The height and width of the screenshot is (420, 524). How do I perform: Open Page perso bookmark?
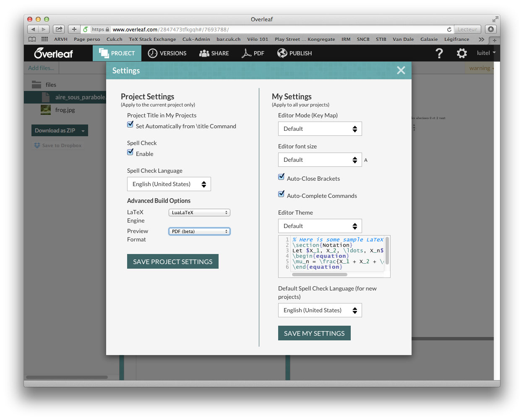87,39
